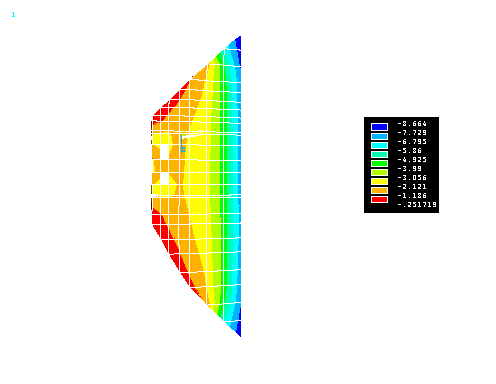
Task: Click the upper white hole in mesh
Action: click(165, 152)
